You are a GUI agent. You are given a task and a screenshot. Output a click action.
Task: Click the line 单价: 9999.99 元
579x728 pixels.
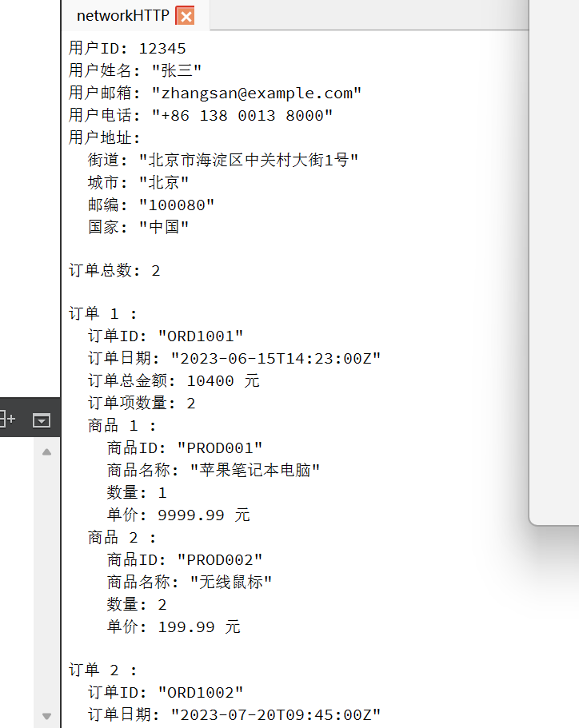(x=178, y=515)
